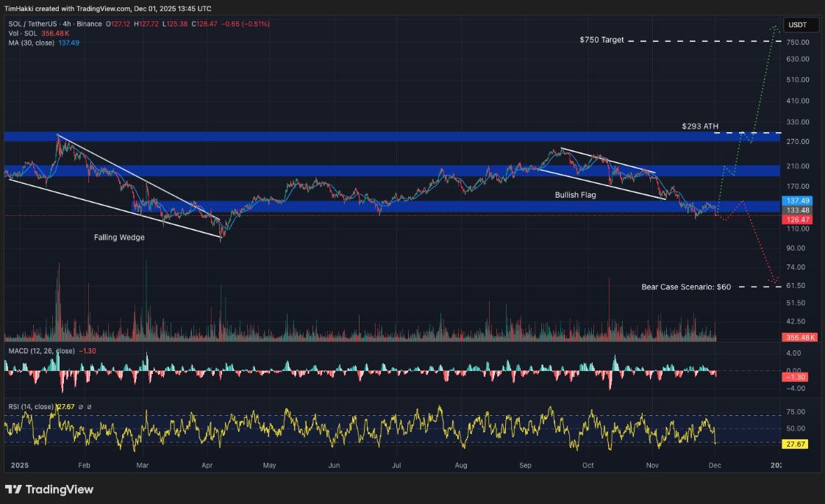825x504 pixels.
Task: Click the red 126.47 price label
Action: click(798, 219)
